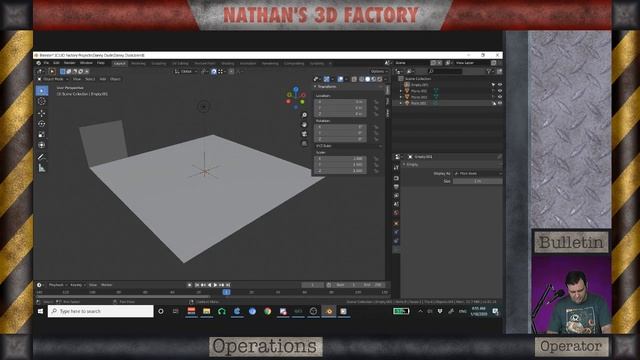640x360 pixels.
Task: Open the Object Constraints properties tab icon
Action: click(396, 241)
